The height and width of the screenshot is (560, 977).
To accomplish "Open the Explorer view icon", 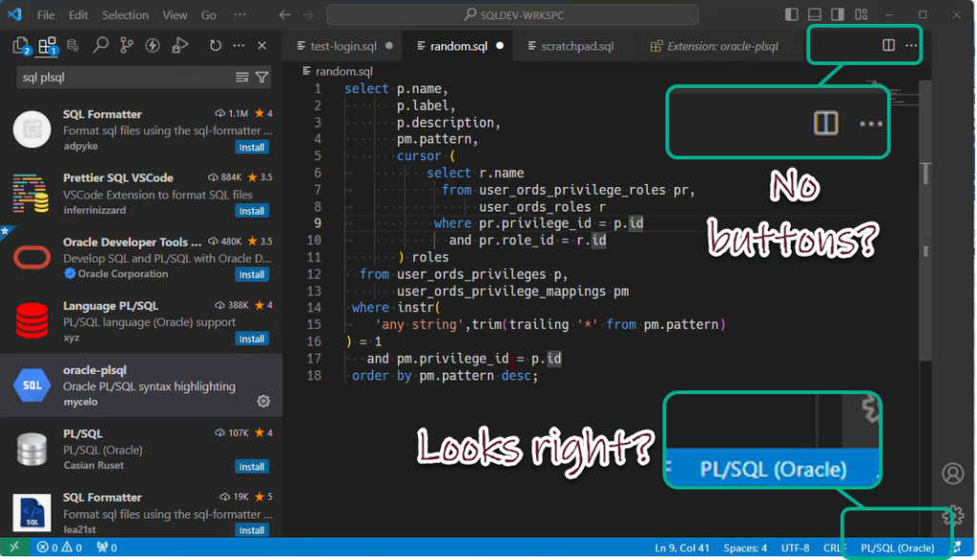I will (x=21, y=46).
